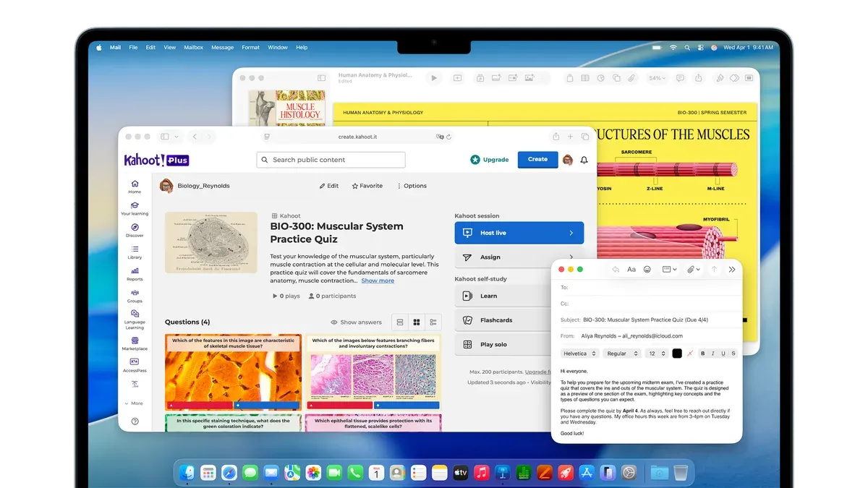Open the Helvetica font dropdown

tap(579, 354)
